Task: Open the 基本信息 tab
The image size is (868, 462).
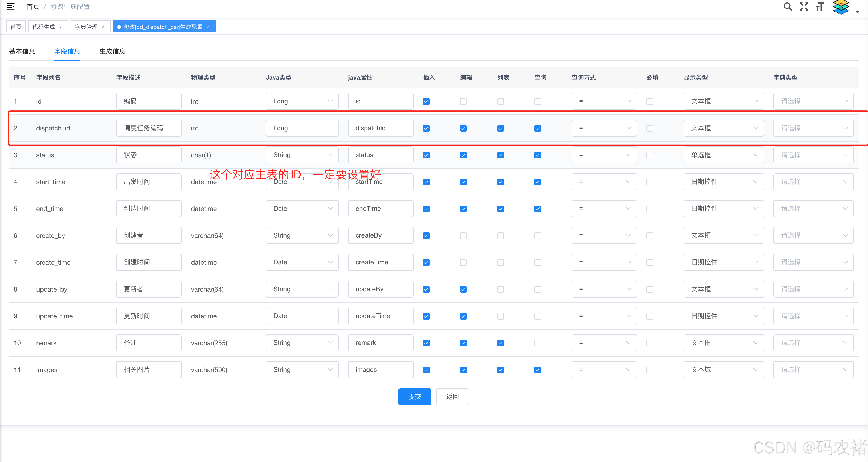Action: 22,51
